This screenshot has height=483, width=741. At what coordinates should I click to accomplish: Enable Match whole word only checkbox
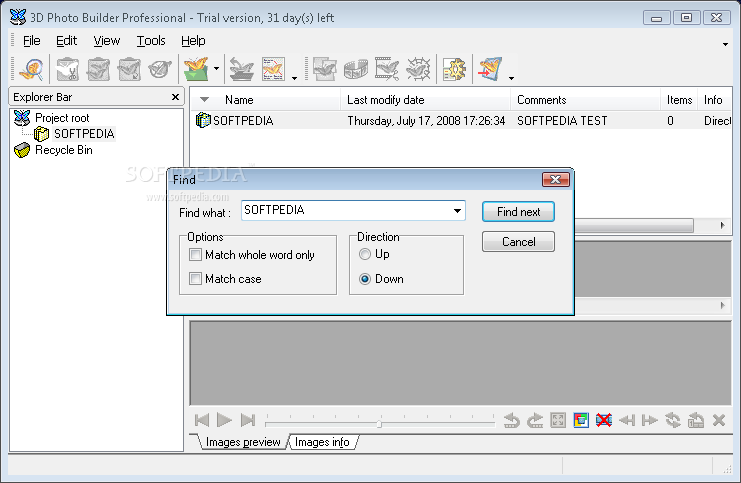point(195,255)
